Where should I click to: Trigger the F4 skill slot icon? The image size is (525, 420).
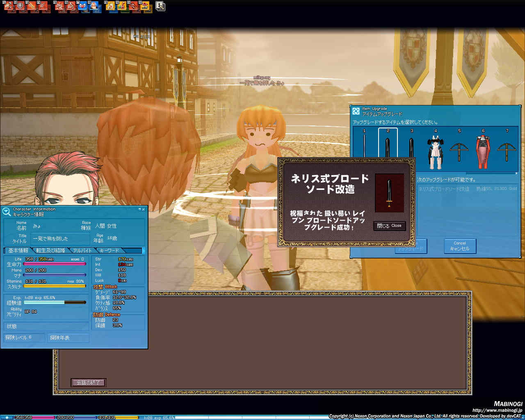(43, 7)
